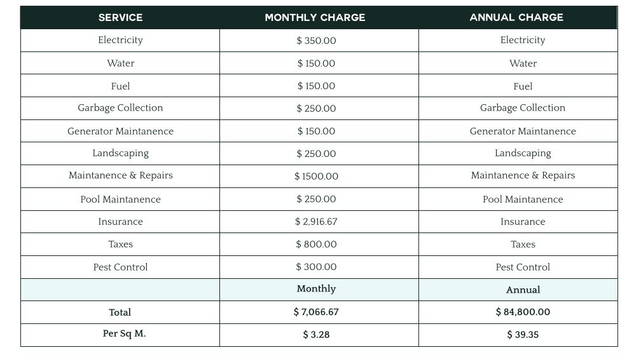
Task: Click the SERVICE column header
Action: (x=120, y=18)
